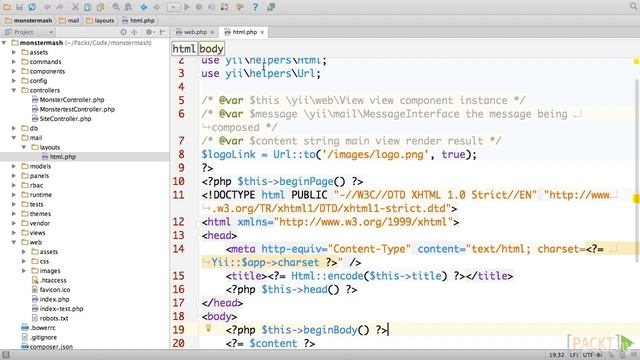
Task: Open the Project panel gear settings
Action: coord(149,32)
